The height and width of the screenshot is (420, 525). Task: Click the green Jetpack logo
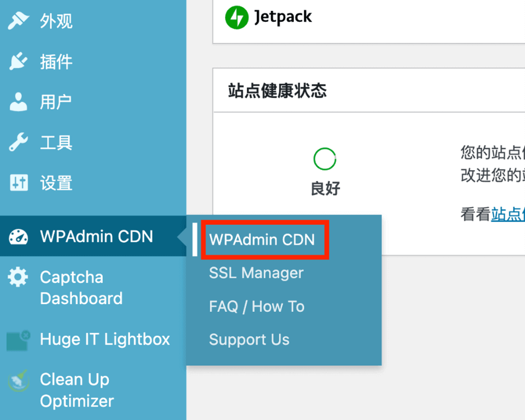[x=236, y=17]
